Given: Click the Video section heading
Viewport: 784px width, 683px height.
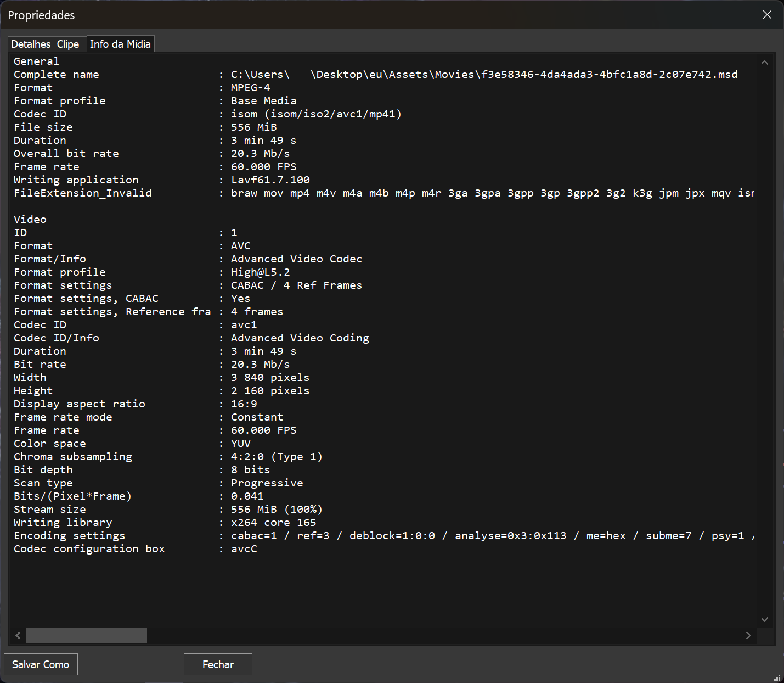Looking at the screenshot, I should click(30, 220).
